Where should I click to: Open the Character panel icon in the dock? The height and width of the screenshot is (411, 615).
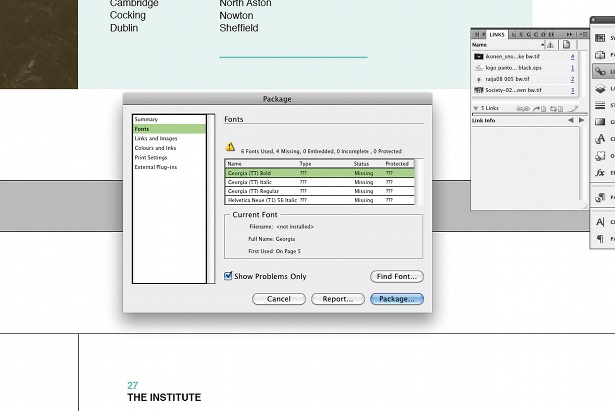(x=600, y=222)
